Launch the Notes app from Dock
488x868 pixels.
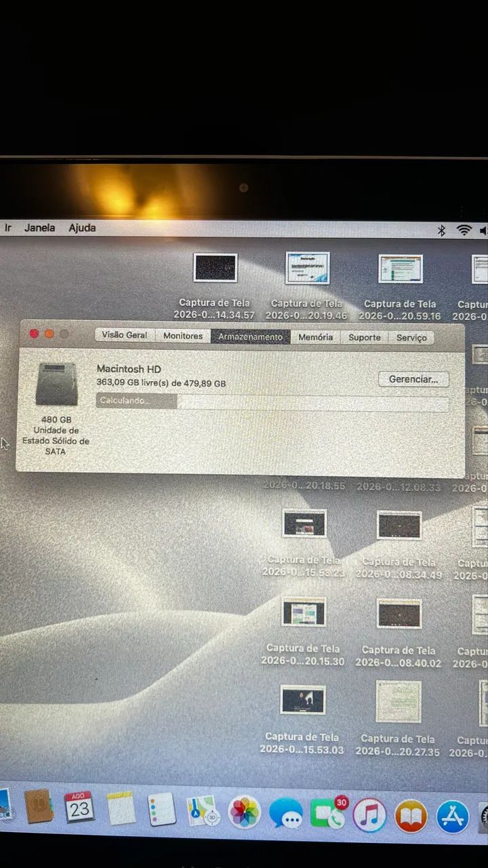(x=121, y=808)
